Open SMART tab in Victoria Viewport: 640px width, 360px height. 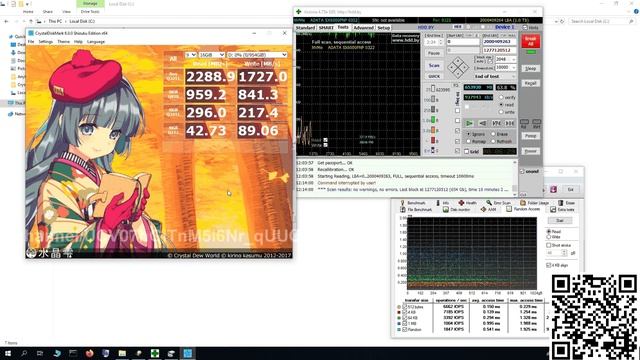coord(326,28)
